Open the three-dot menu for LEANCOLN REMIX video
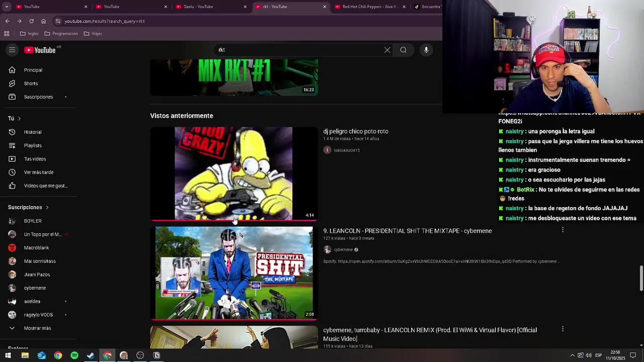This screenshot has height=362, width=644. tap(562, 329)
